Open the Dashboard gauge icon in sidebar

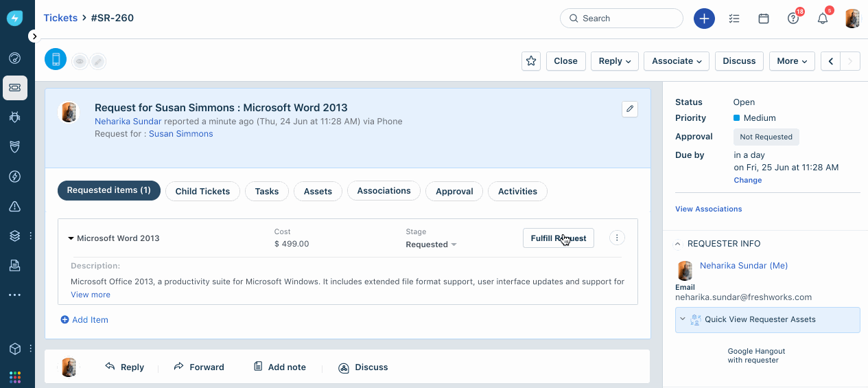(x=15, y=58)
